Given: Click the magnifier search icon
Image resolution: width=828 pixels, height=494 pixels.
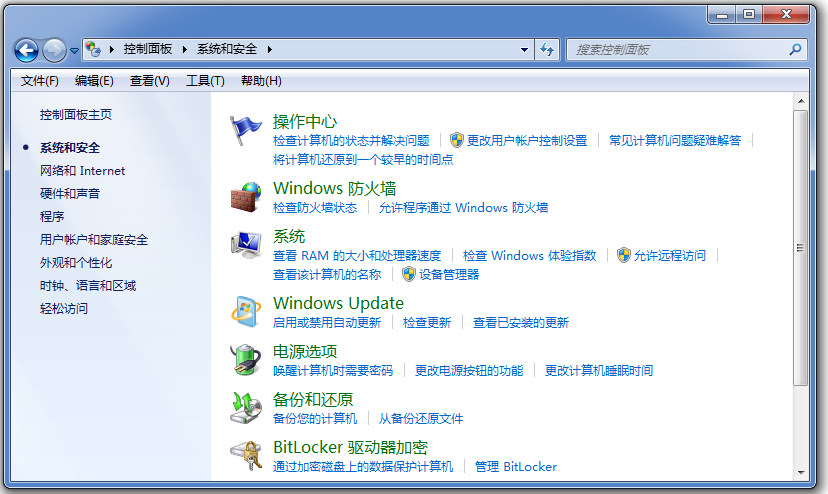Looking at the screenshot, I should (795, 50).
